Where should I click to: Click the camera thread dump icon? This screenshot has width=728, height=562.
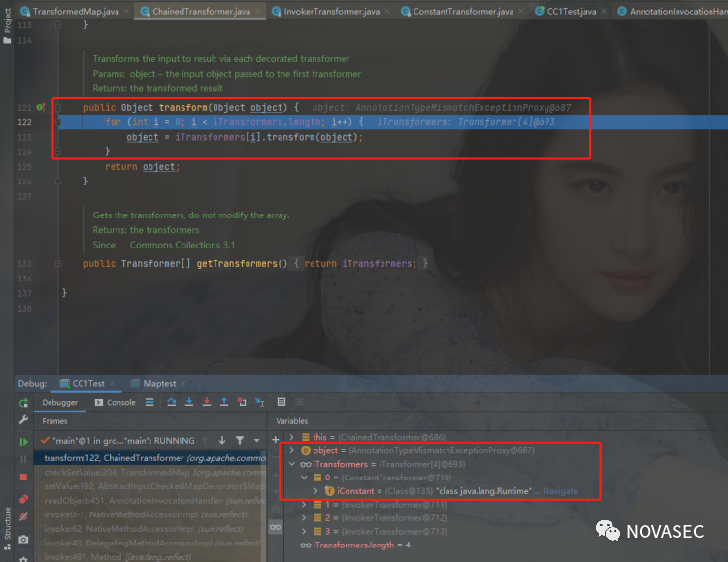(x=23, y=540)
